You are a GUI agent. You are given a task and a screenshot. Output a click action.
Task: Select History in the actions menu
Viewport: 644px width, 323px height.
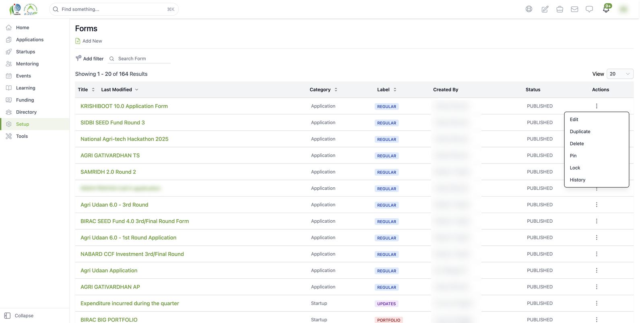577,180
